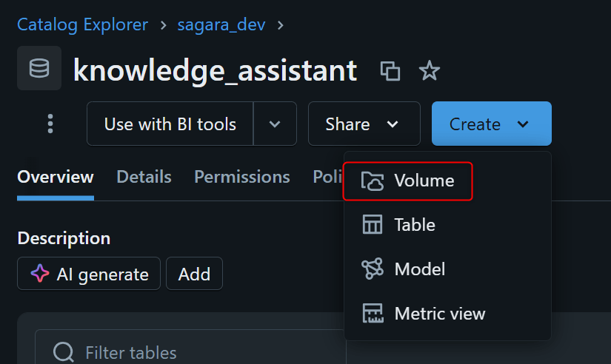Click the Model graph icon

[x=372, y=269]
